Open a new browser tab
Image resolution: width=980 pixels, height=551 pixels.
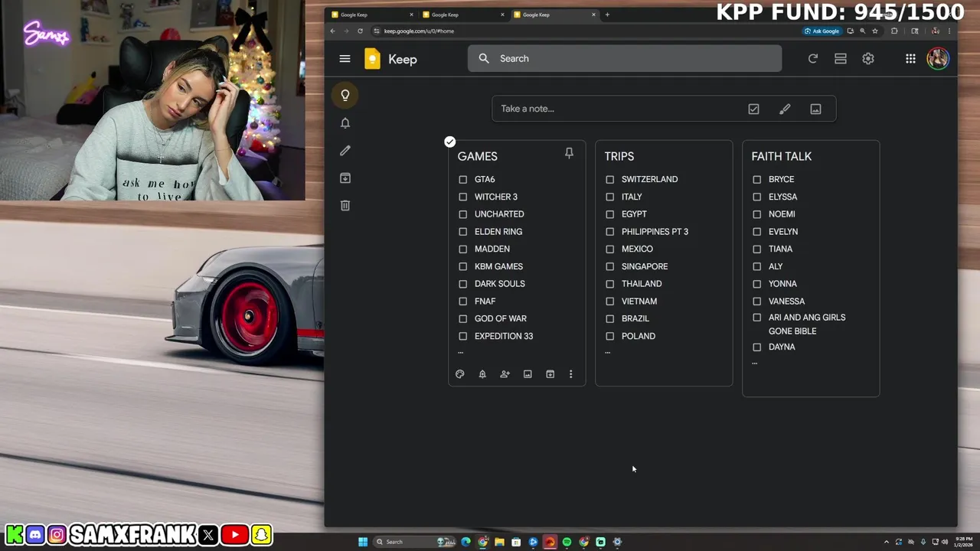(x=607, y=15)
